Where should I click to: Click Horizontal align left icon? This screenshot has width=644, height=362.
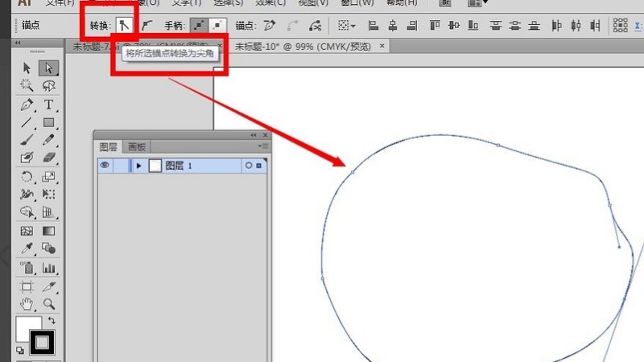click(x=373, y=26)
